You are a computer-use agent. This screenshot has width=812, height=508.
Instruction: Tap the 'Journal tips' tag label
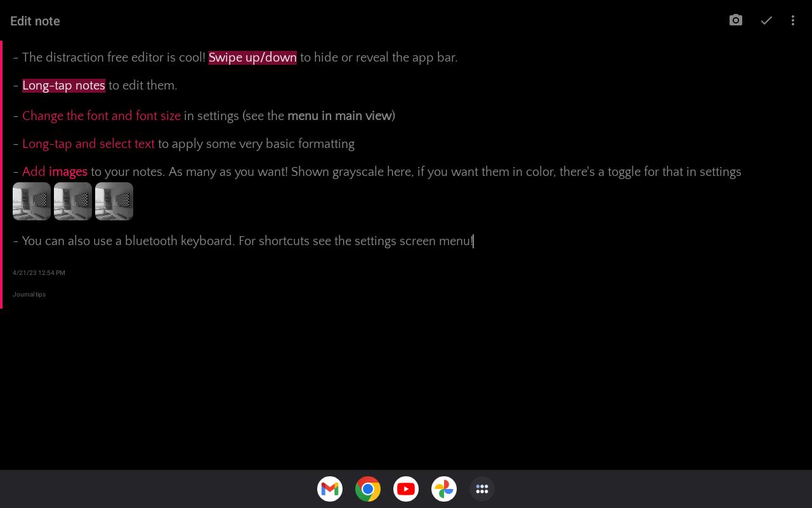(29, 294)
